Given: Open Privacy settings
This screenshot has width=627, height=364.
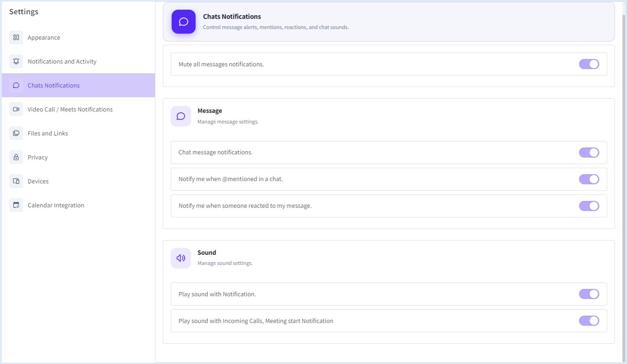Looking at the screenshot, I should coord(78,157).
